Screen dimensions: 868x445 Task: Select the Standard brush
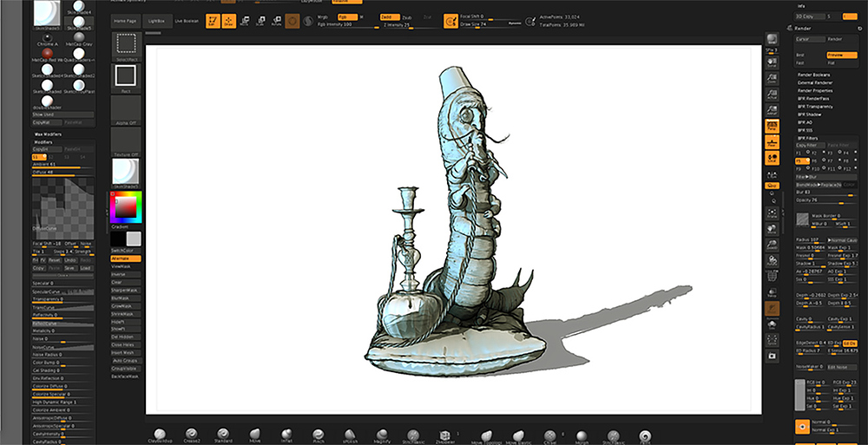223,435
